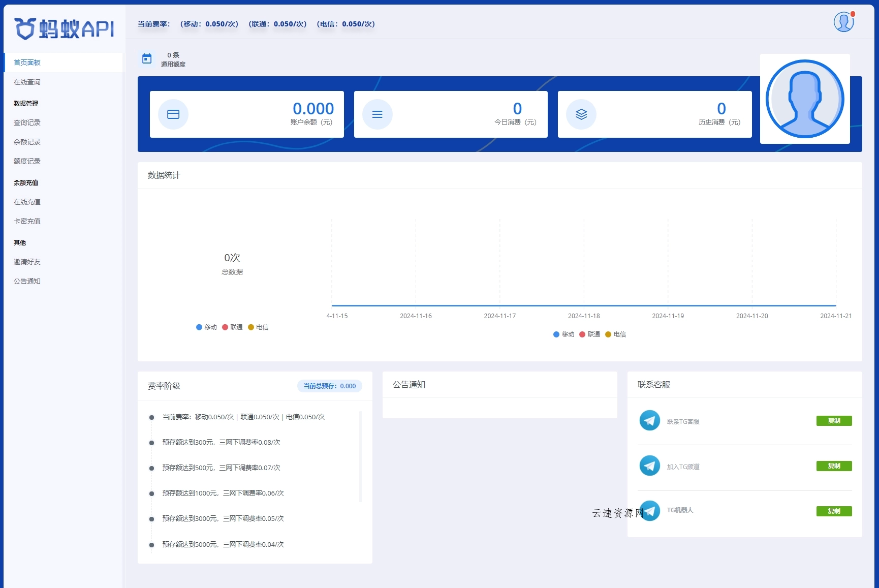Click the Telegram icon next to 联系TG客服
Viewport: 879px width, 588px height.
point(649,420)
